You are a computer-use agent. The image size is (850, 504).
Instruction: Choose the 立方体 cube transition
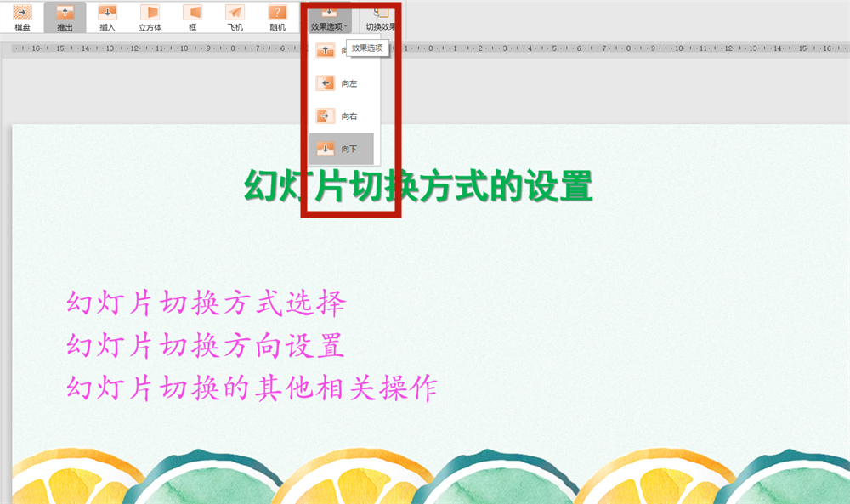pos(150,17)
